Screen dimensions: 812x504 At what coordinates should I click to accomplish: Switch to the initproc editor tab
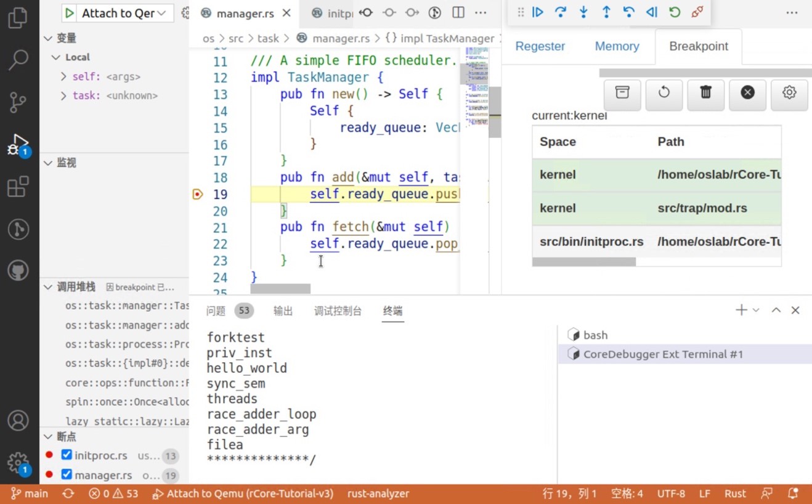[333, 13]
